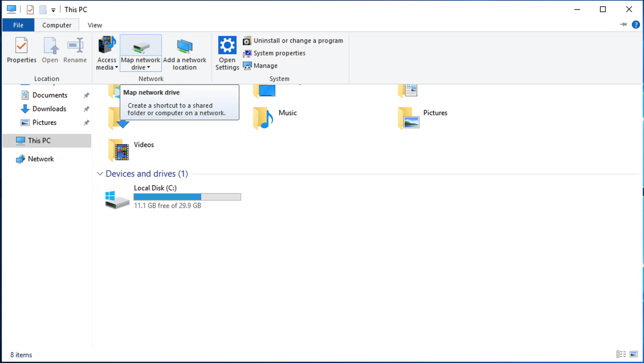Open the File menu tab
644x363 pixels.
coord(18,25)
